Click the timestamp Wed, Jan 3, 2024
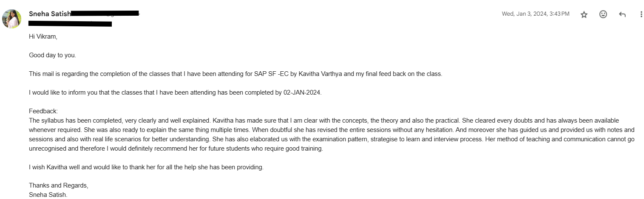Viewport: 644px width, 199px height. point(535,14)
